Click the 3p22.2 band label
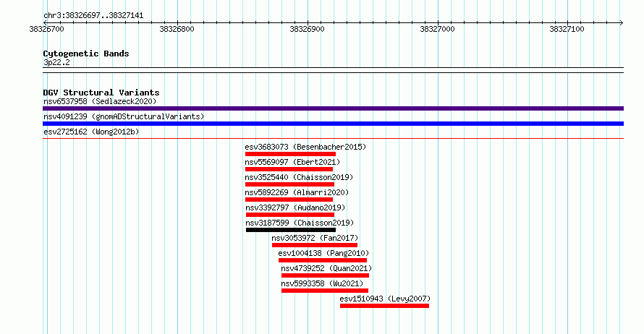The image size is (644, 334). click(56, 63)
